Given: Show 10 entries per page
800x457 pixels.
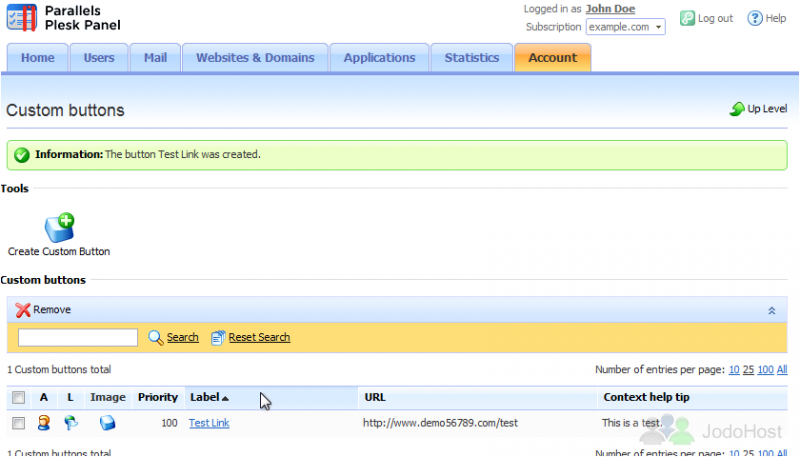Looking at the screenshot, I should (734, 370).
